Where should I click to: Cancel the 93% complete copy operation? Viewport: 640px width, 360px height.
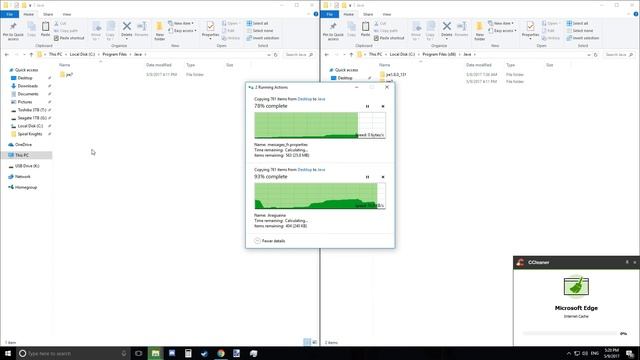(383, 177)
